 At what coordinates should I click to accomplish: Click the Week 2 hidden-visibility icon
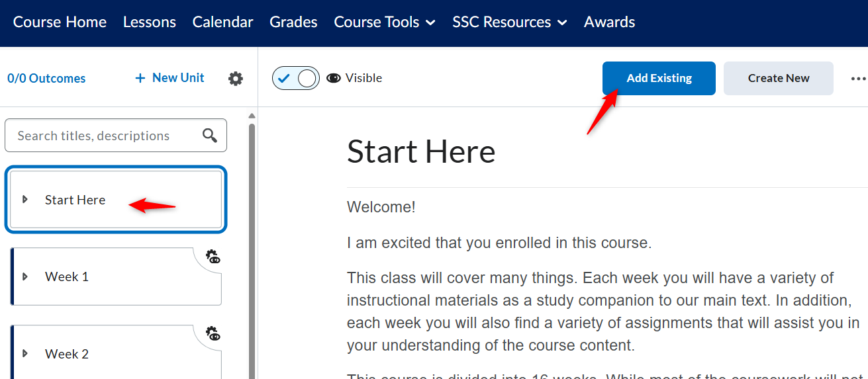(213, 333)
